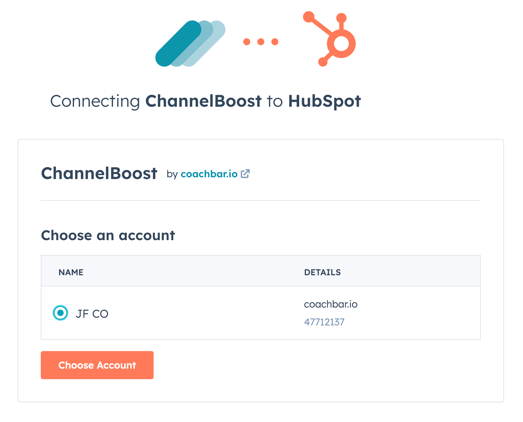
Task: Click the three orange connecting dots
Action: click(260, 42)
